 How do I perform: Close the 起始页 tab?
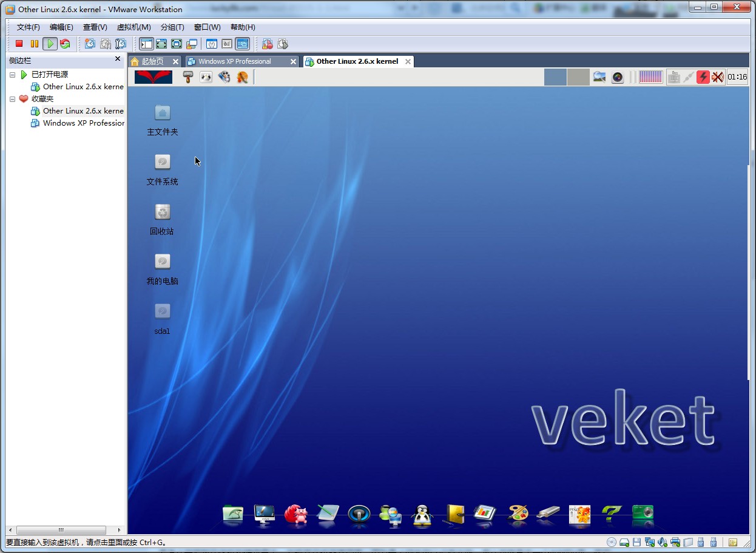(x=175, y=61)
